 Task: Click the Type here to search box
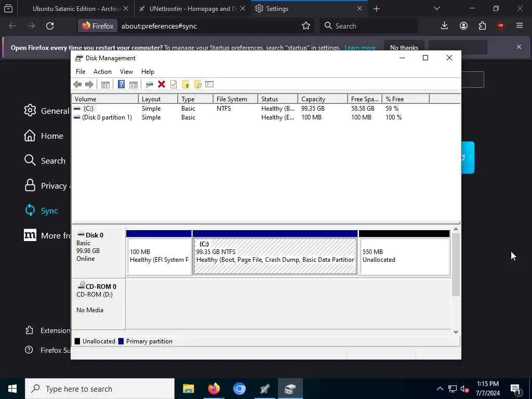(x=100, y=389)
